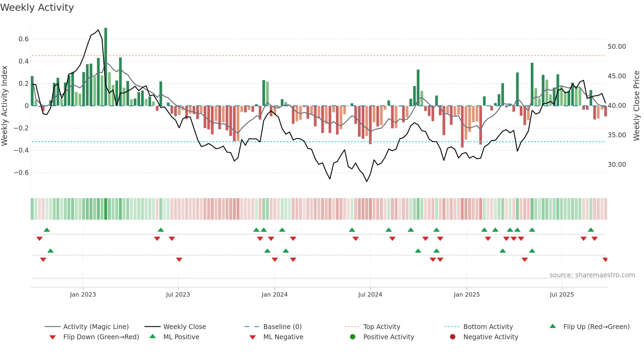
Task: Click the 30.00 price axis tick label
Action: [x=617, y=165]
